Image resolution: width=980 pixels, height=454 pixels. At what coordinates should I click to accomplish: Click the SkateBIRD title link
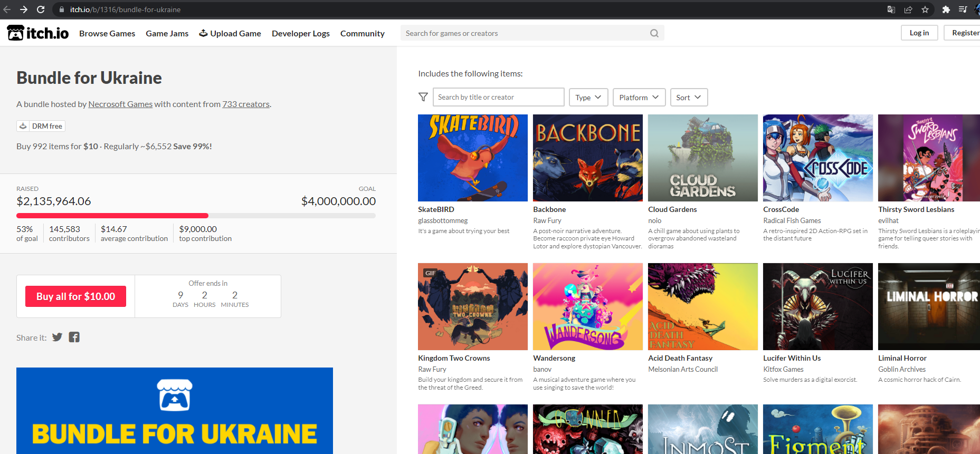(x=436, y=209)
